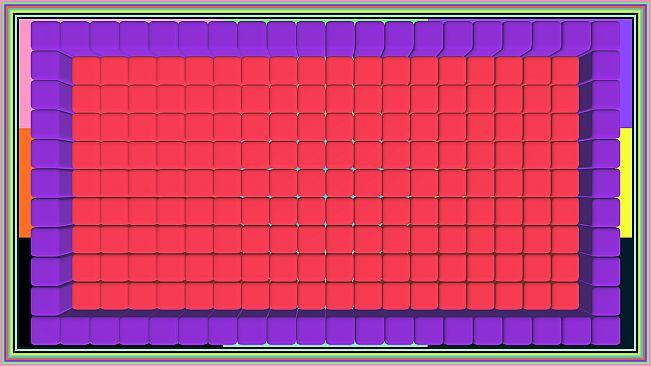Click the bottom-left corner red tile
Screen dimensions: 651x366
tap(86, 296)
